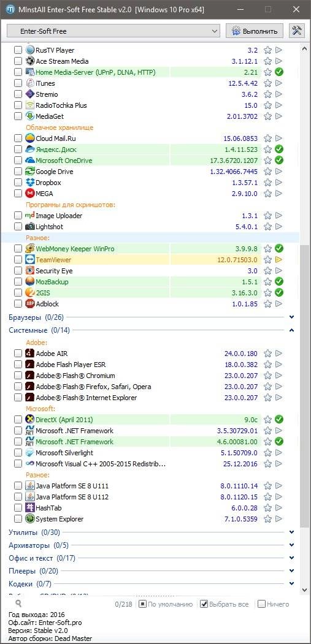This screenshot has height=644, width=311.
Task: Click version 4.6.00081.00 of .NET Framework
Action: (x=237, y=442)
